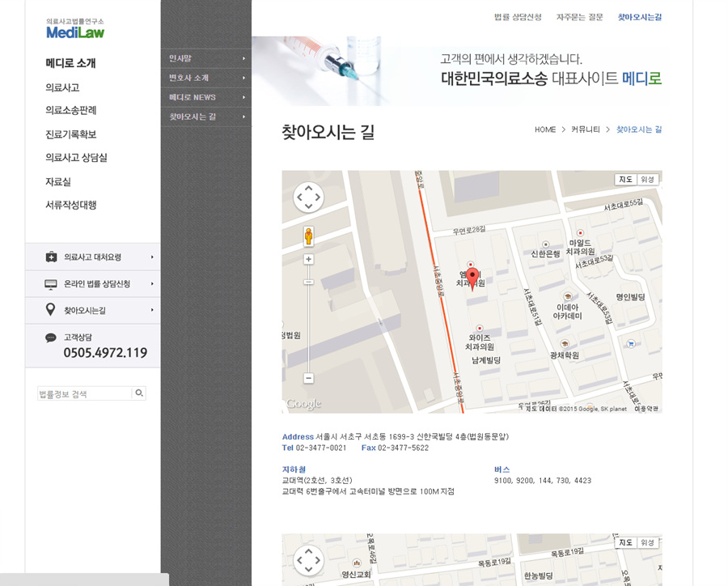728x586 pixels.
Task: Open 메디로 소개 menu
Action: click(x=70, y=63)
